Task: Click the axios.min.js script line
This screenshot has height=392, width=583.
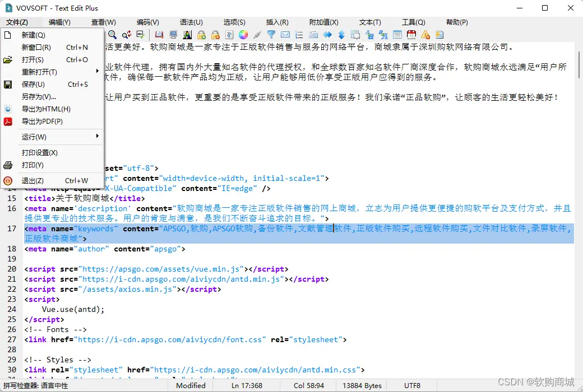Action: 123,289
